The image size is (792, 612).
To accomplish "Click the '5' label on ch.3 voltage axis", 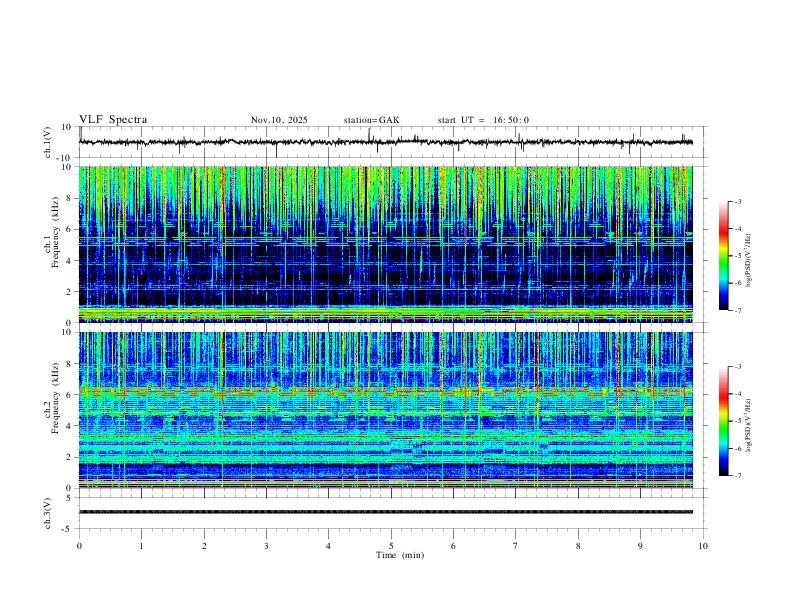I will coord(70,497).
